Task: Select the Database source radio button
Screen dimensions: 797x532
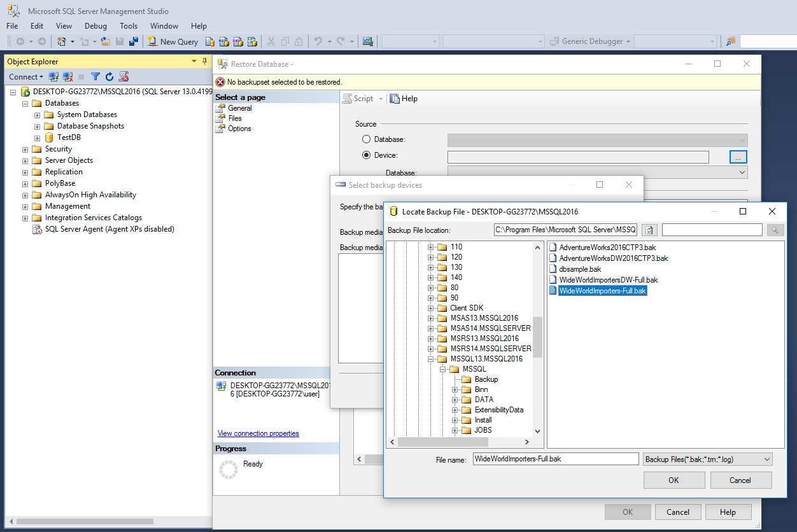Action: [366, 139]
